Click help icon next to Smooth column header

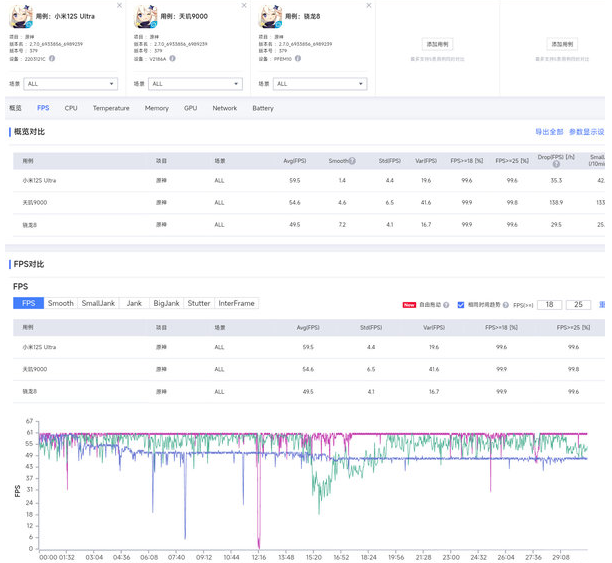tap(352, 160)
